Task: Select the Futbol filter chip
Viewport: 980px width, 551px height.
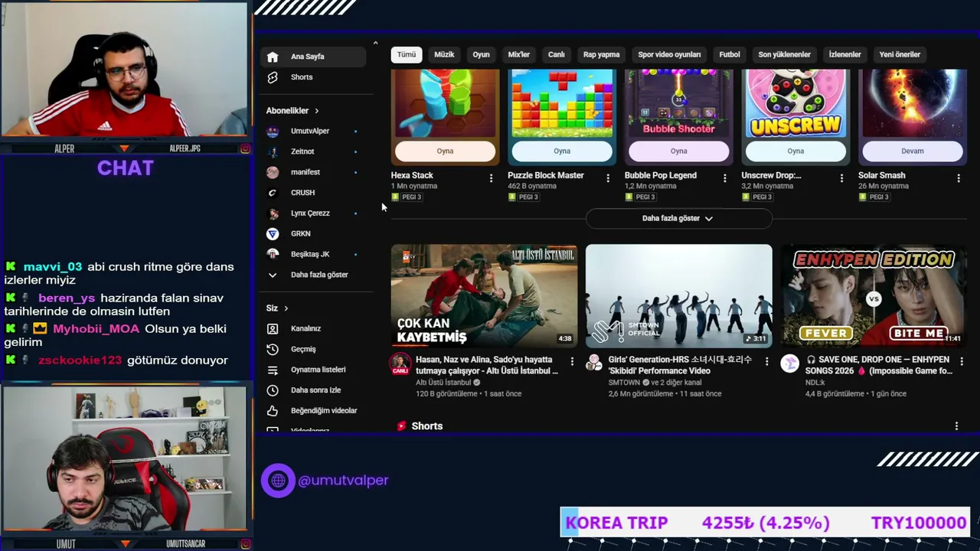Action: click(730, 54)
